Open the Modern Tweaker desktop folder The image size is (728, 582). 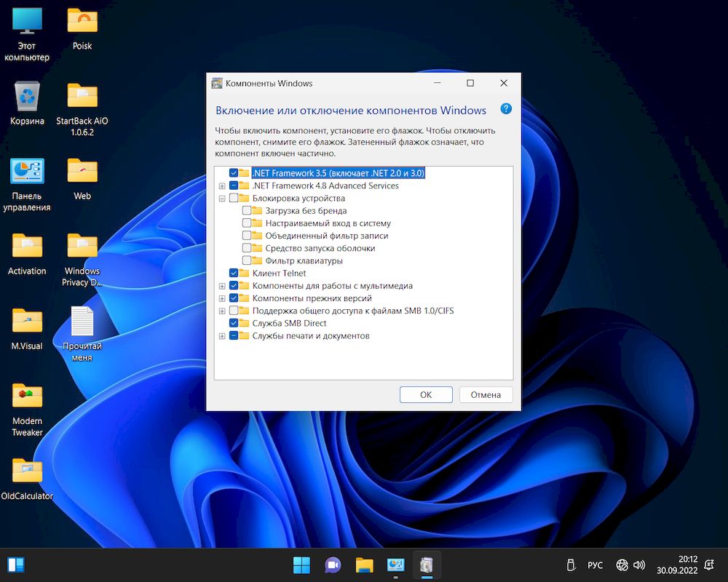click(x=27, y=396)
